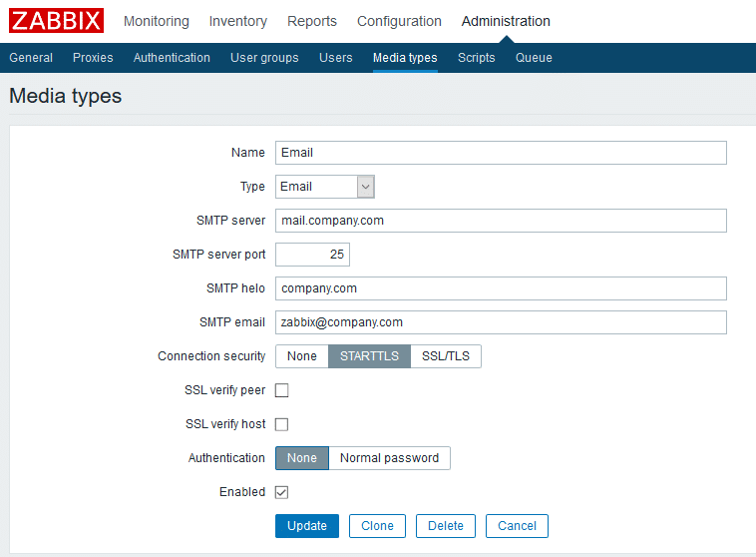Screen dimensions: 756x557
Task: Enable SSL verify host checkbox
Action: pyautogui.click(x=282, y=424)
